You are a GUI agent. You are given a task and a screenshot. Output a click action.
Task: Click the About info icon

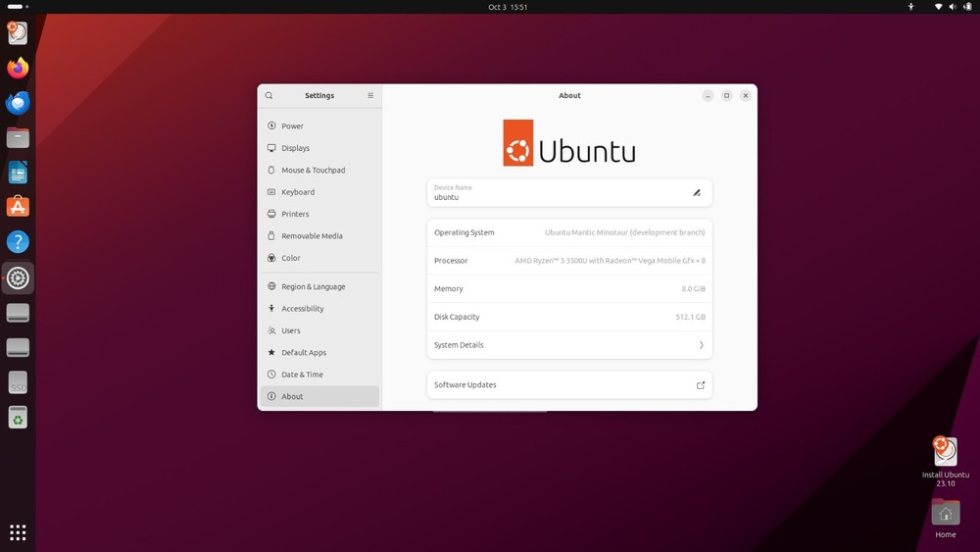click(271, 396)
